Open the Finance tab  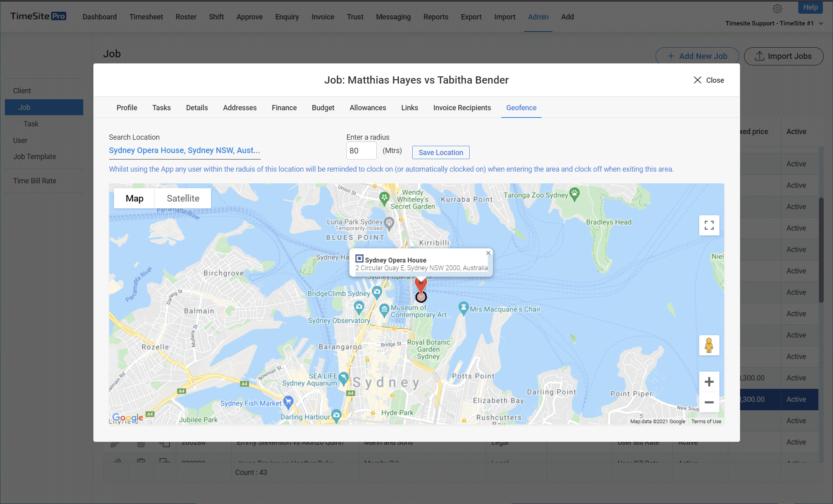284,108
